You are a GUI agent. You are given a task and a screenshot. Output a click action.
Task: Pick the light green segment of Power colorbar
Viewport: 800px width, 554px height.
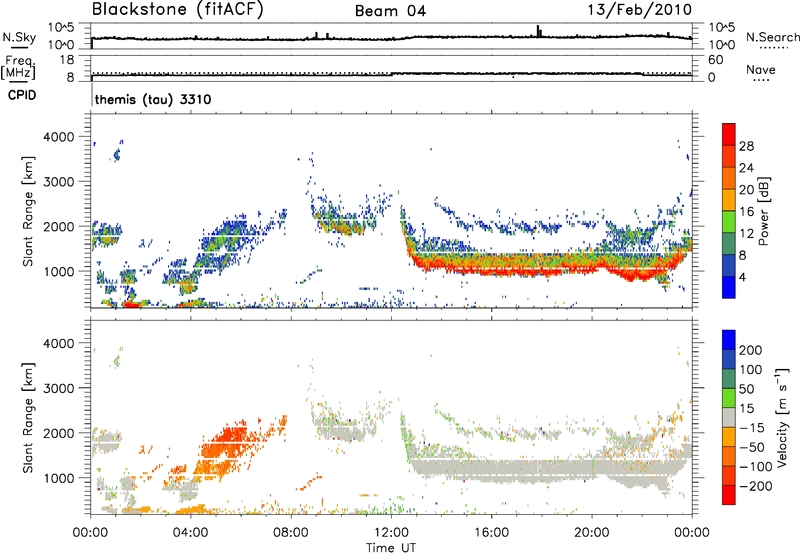pyautogui.click(x=729, y=222)
